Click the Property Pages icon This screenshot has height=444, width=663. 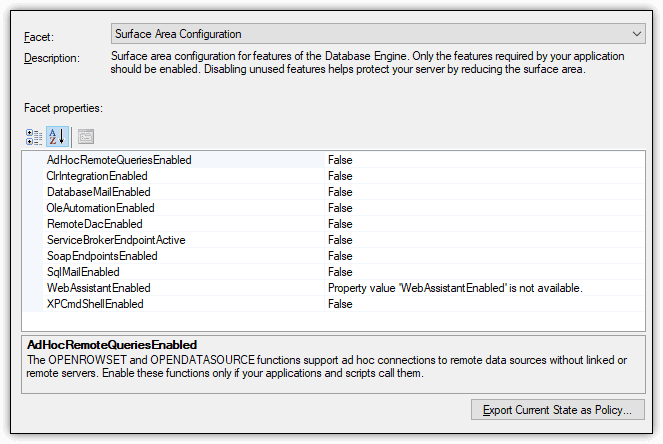(86, 137)
